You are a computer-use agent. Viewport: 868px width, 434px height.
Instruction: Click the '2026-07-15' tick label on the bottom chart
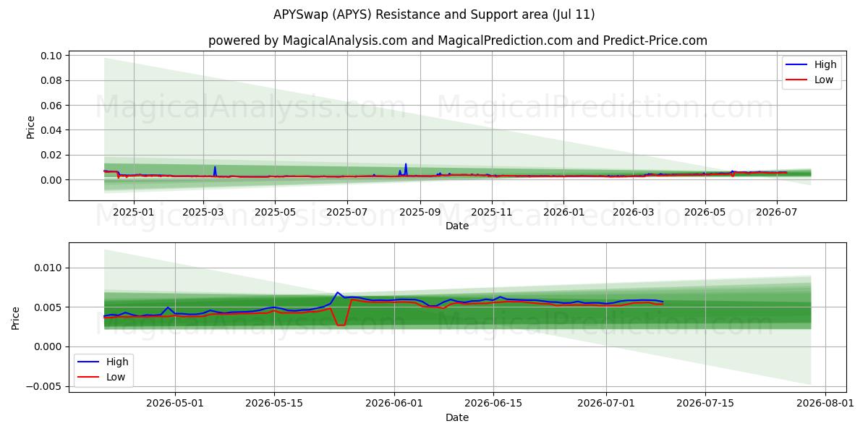(705, 404)
